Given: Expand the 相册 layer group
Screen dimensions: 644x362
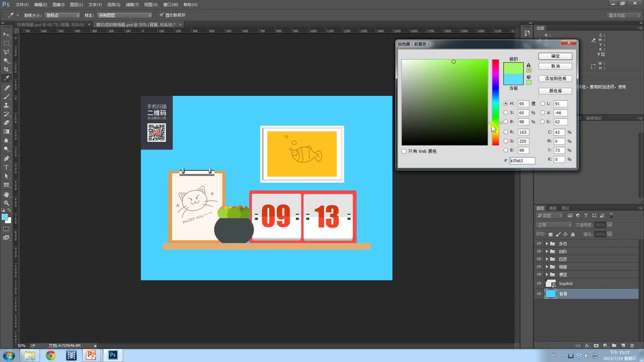Looking at the screenshot, I should [546, 267].
